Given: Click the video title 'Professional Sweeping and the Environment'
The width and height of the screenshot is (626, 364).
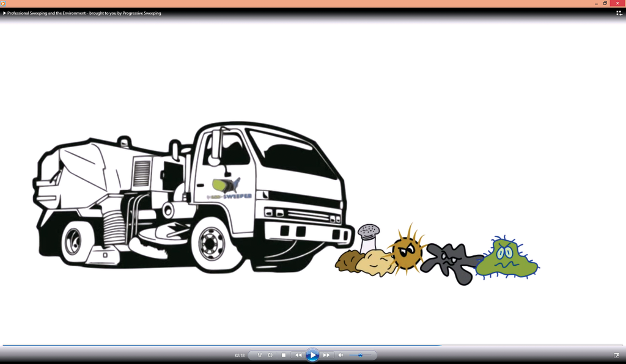Looking at the screenshot, I should point(46,13).
